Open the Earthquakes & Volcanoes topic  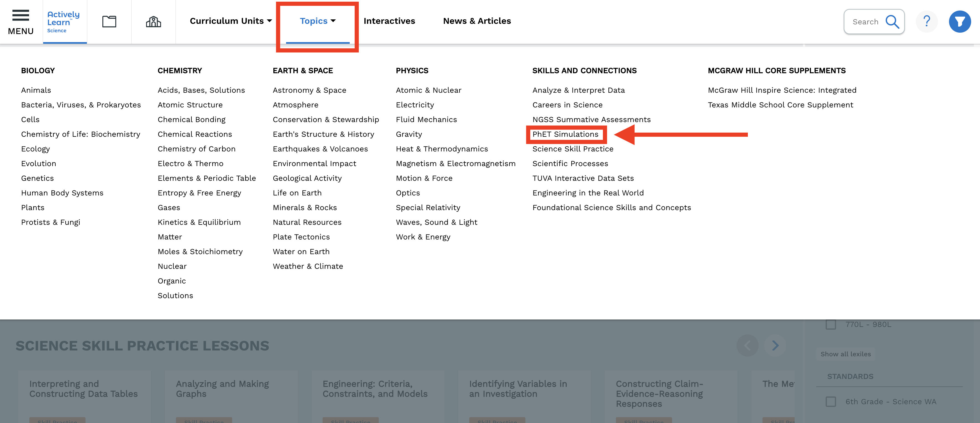tap(320, 149)
